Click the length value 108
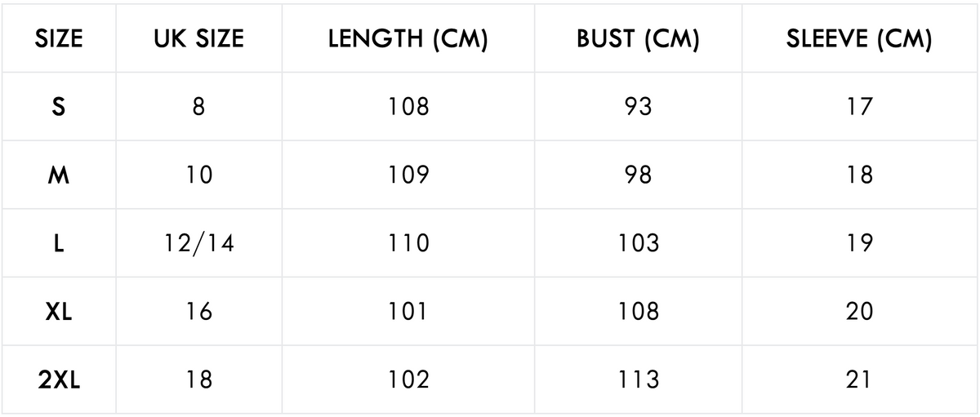 pos(408,107)
